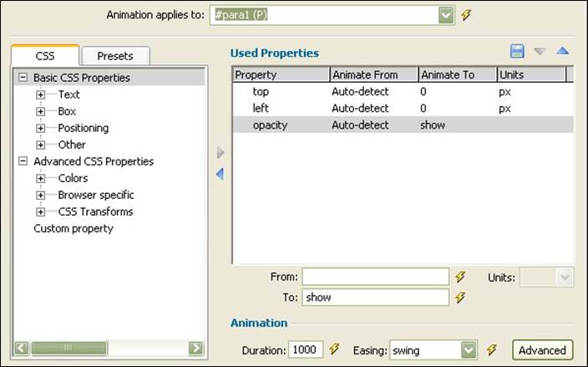Click the save icon above Used Properties
This screenshot has width=588, height=367.
click(x=517, y=51)
